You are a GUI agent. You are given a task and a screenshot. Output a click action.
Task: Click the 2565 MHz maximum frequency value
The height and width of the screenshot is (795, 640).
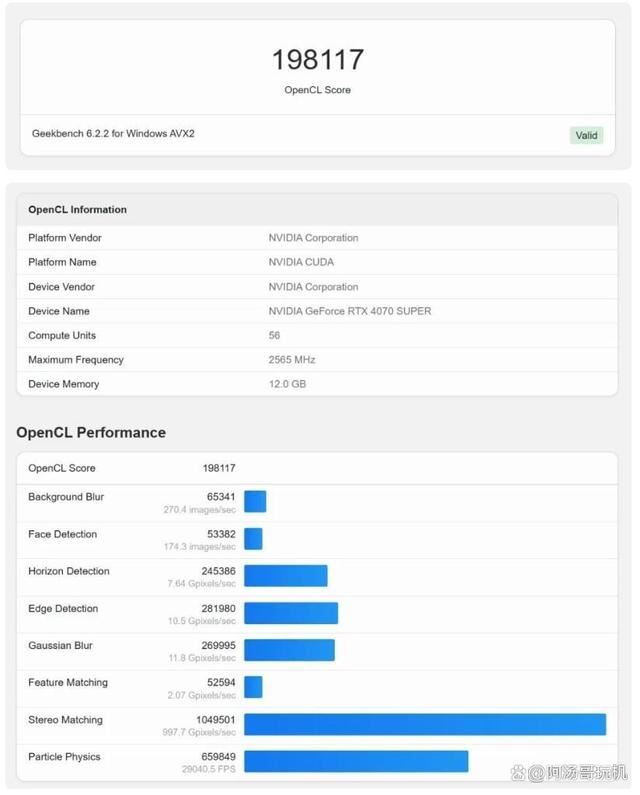coord(293,360)
